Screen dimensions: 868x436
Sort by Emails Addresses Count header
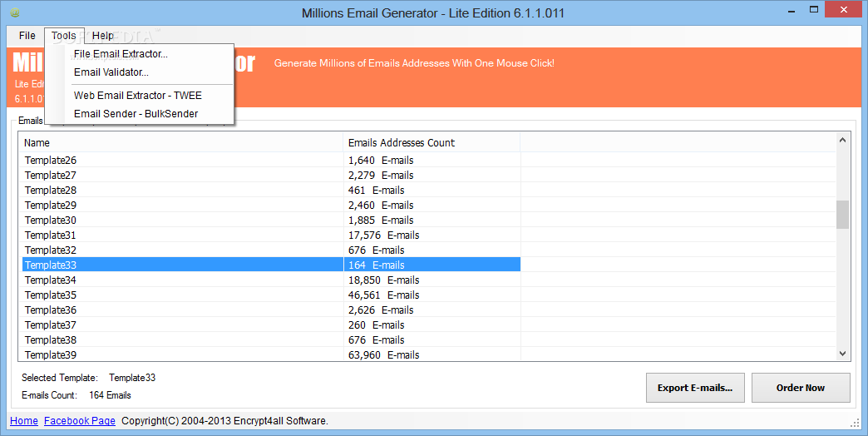432,142
